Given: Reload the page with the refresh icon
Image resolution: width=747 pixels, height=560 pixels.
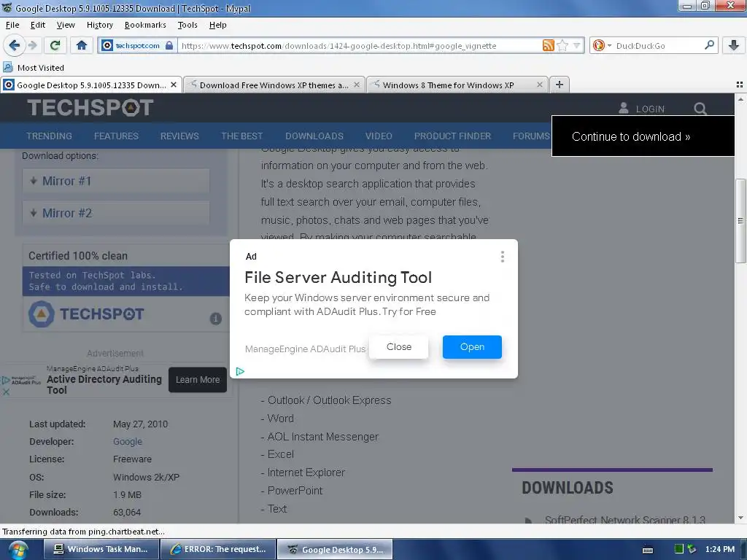Looking at the screenshot, I should [55, 45].
